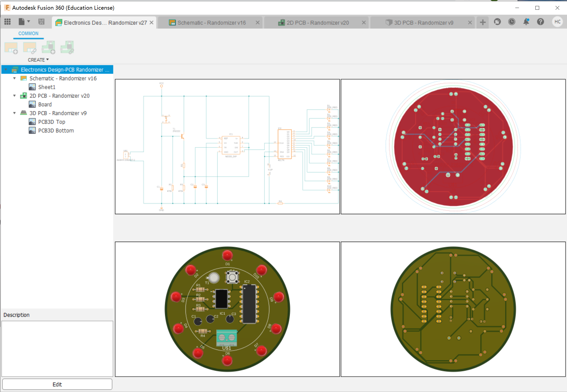Select the COMMON ribbon tab
This screenshot has height=392, width=567.
pyautogui.click(x=28, y=33)
